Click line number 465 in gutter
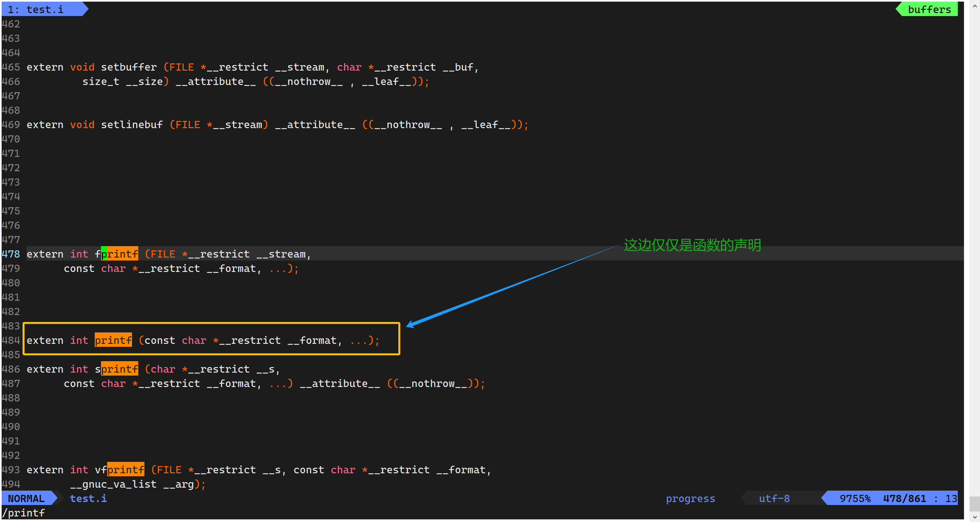Image resolution: width=980 pixels, height=522 pixels. point(11,67)
